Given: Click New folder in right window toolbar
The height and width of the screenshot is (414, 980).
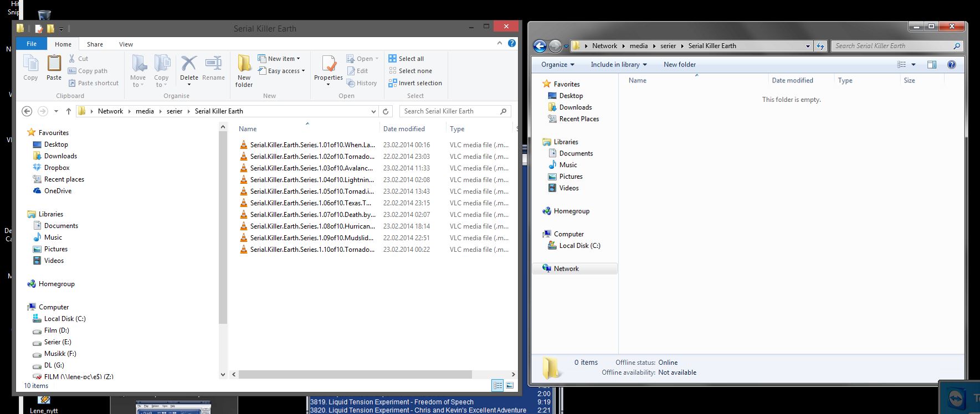Looking at the screenshot, I should click(x=679, y=65).
